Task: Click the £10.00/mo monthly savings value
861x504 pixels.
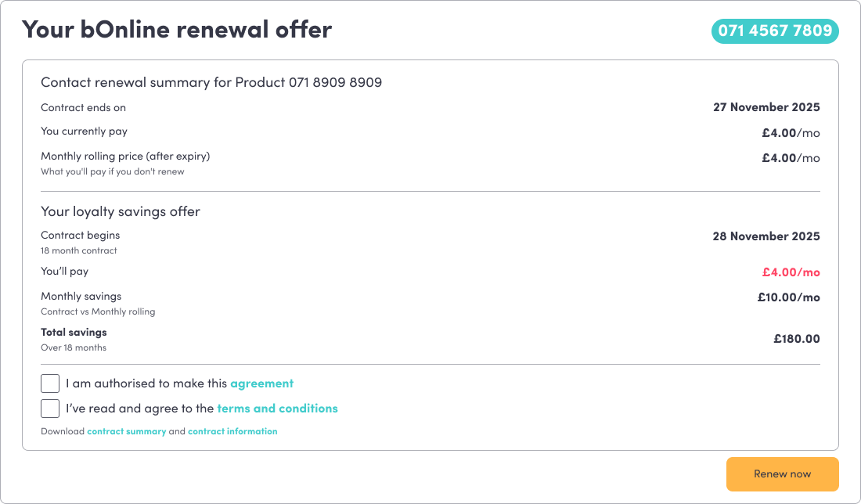Action: coord(788,297)
